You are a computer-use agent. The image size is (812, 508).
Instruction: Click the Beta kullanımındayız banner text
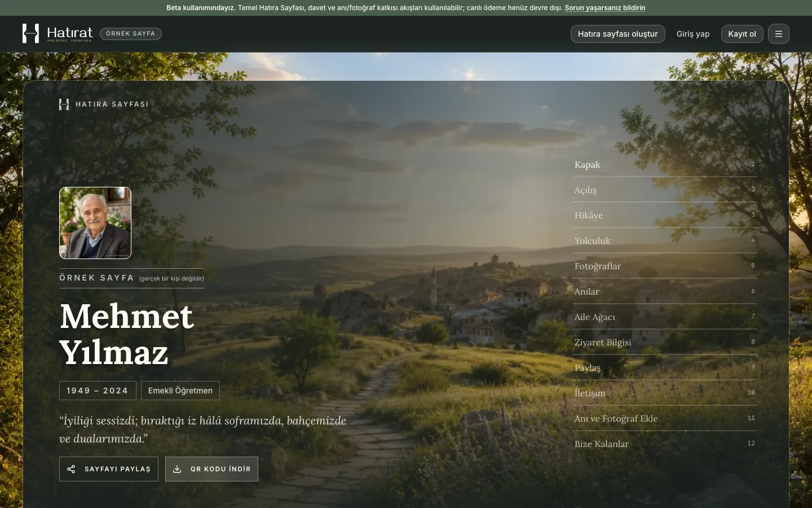point(201,8)
